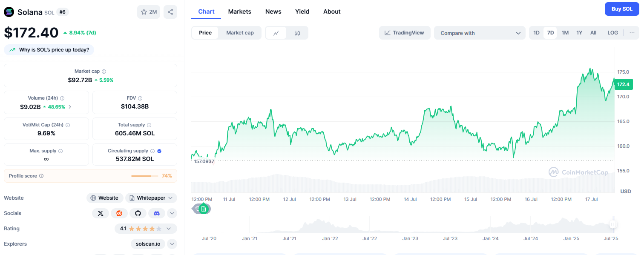Click the Circulating supply info icon
The height and width of the screenshot is (255, 644).
[152, 151]
